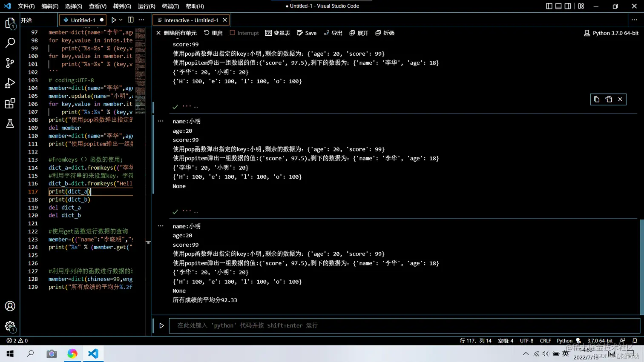Click 折叠 to collapse all cells

click(x=385, y=33)
